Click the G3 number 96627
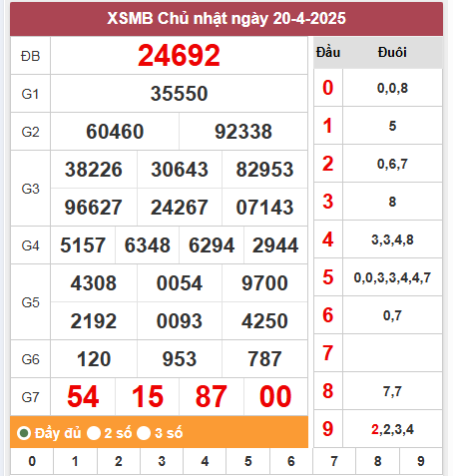The width and height of the screenshot is (453, 476). (94, 208)
